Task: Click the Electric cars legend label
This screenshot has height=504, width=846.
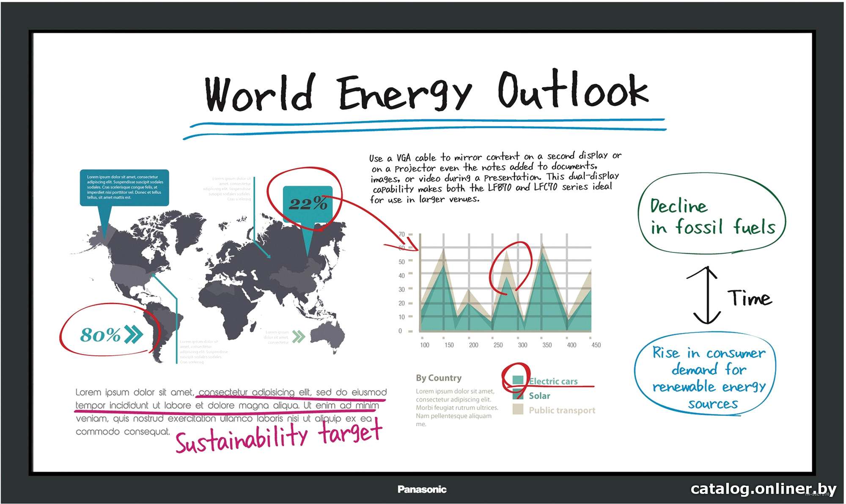Action: (553, 381)
